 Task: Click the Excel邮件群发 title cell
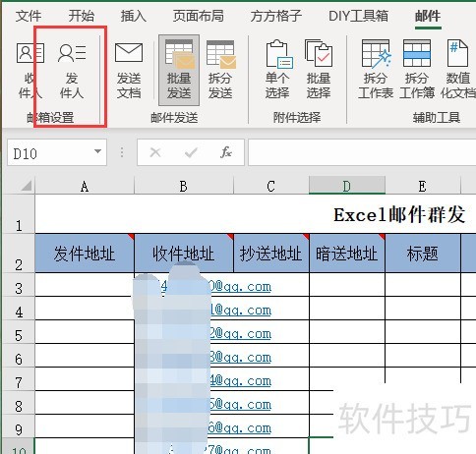[x=399, y=215]
